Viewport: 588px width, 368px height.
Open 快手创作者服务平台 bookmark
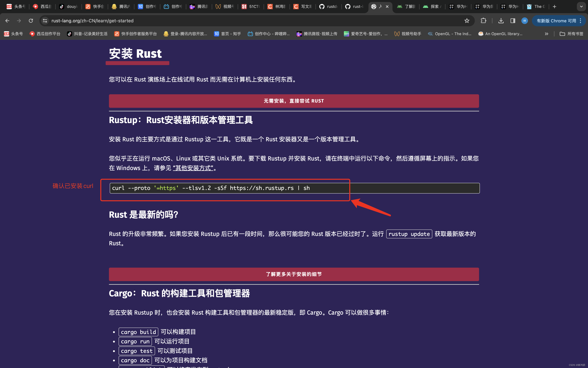136,34
